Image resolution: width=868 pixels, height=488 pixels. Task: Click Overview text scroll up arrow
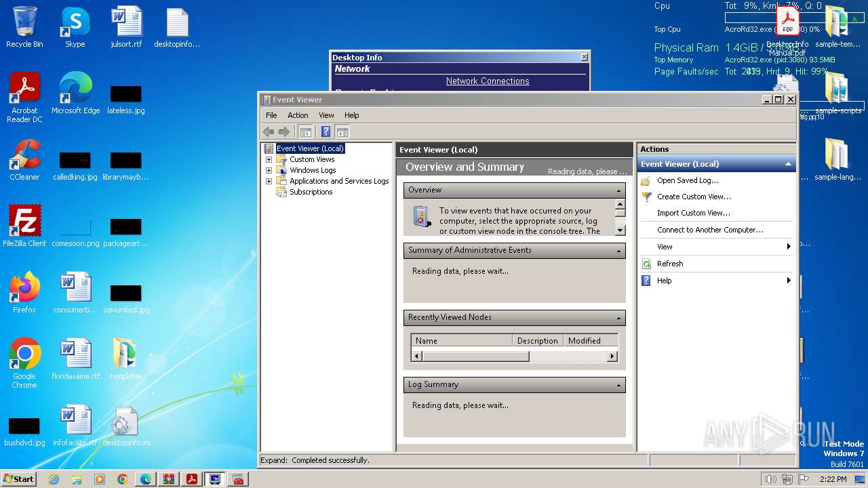(620, 204)
